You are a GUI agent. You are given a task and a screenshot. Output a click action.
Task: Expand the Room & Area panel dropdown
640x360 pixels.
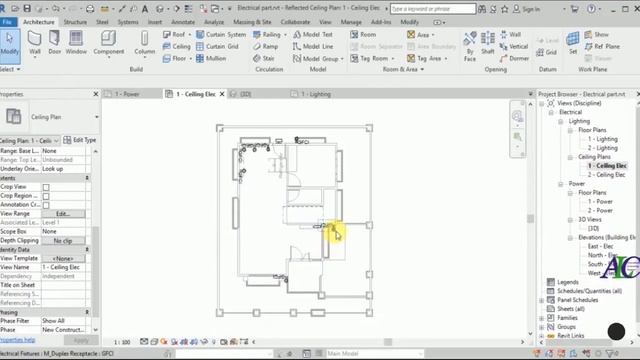[x=403, y=69]
